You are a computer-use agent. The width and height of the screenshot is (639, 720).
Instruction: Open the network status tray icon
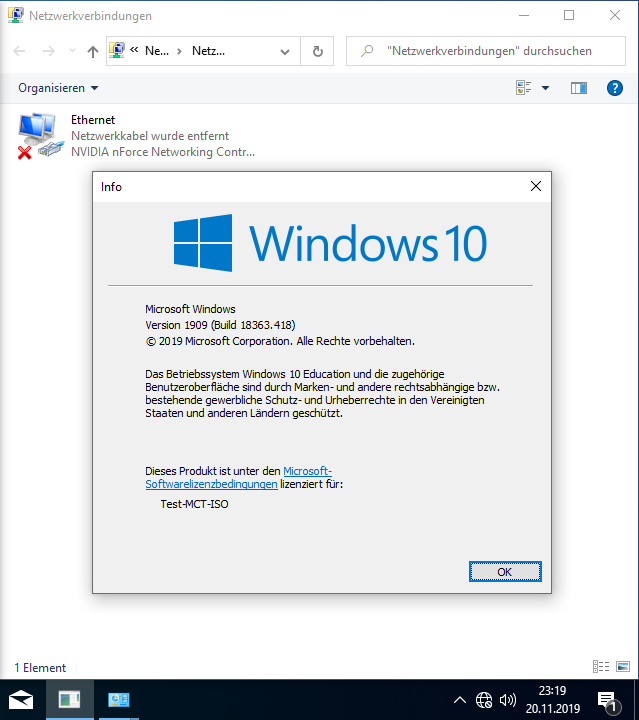483,700
